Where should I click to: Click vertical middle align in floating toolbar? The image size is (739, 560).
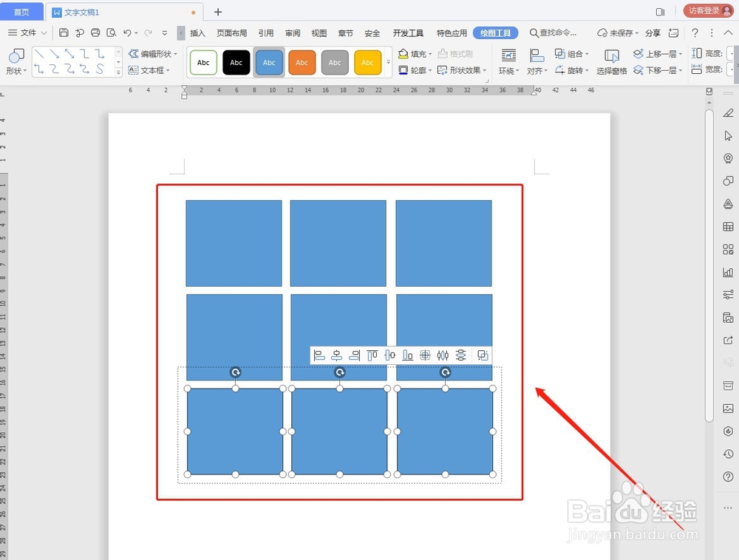tap(389, 355)
